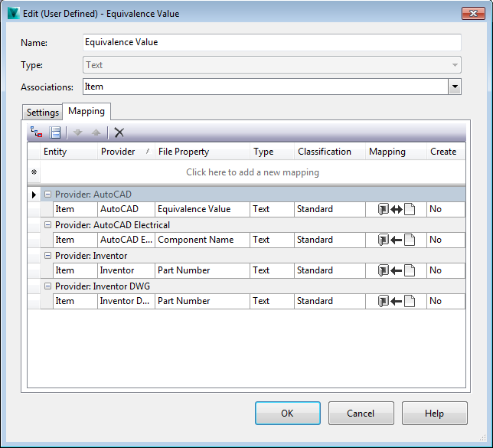Collapse the Provider: AutoCAD group
The height and width of the screenshot is (448, 493).
(47, 194)
